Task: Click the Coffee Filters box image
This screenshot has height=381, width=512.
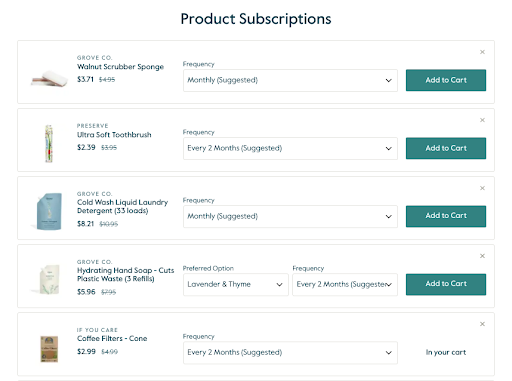Action: [49, 349]
